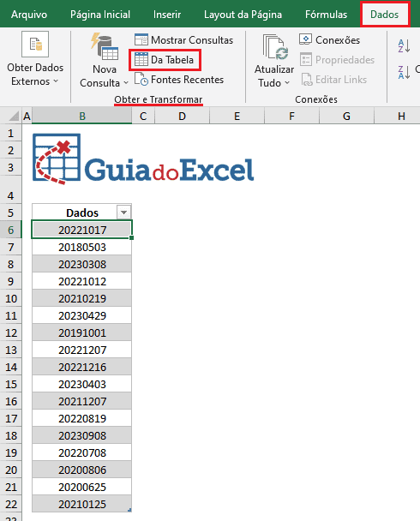Screen dimensions: 420x521
Task: Click the Guia do Excel logo image
Action: click(x=143, y=159)
